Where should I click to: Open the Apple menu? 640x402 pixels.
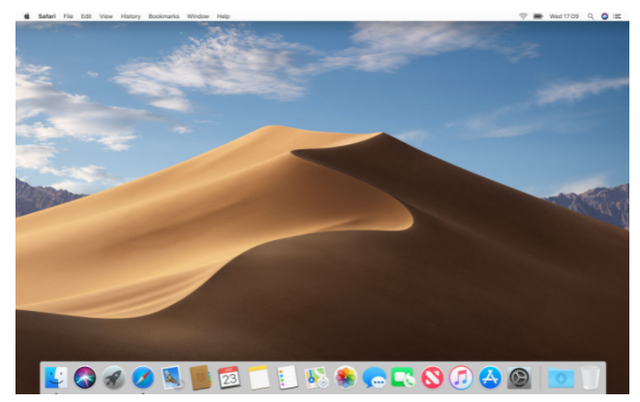pos(27,16)
